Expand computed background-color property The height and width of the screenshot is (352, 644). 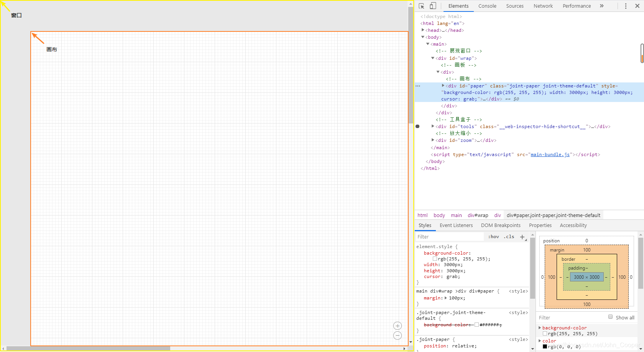pos(540,328)
